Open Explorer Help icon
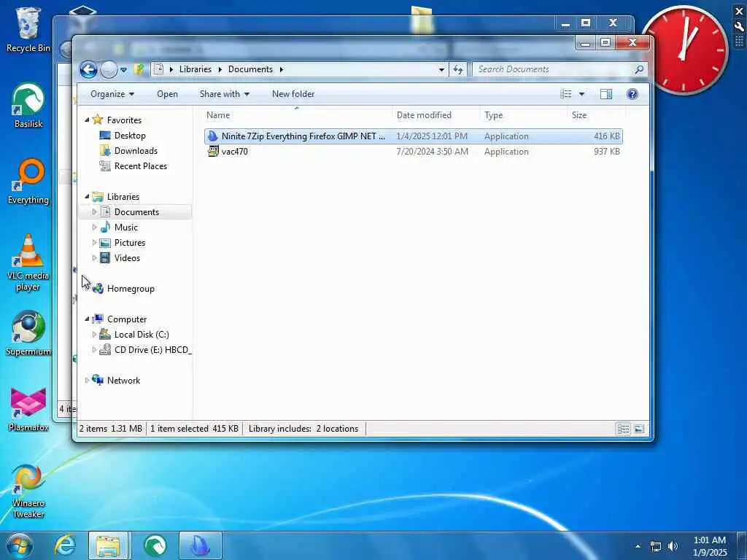This screenshot has height=560, width=747. (x=632, y=94)
